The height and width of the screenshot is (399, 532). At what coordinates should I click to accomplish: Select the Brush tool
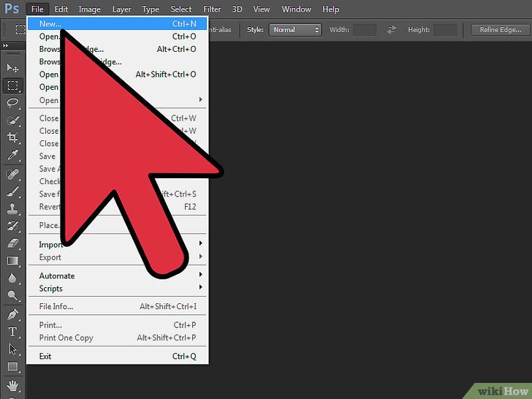pyautogui.click(x=12, y=191)
